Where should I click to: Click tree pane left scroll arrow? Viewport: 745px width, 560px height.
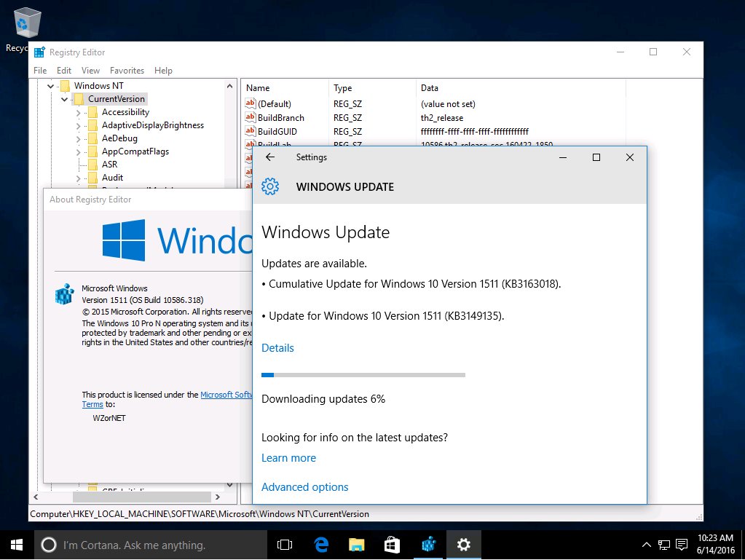pos(36,497)
